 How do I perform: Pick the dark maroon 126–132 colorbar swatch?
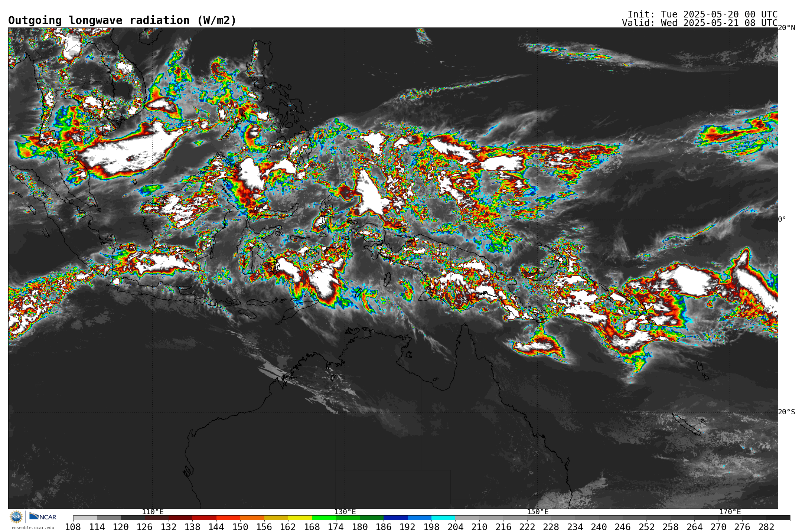click(157, 518)
